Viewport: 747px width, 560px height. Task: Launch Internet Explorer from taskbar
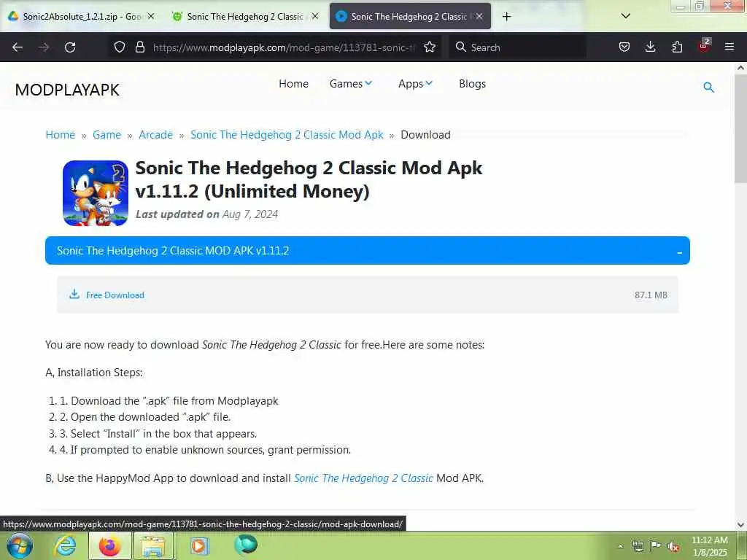65,546
